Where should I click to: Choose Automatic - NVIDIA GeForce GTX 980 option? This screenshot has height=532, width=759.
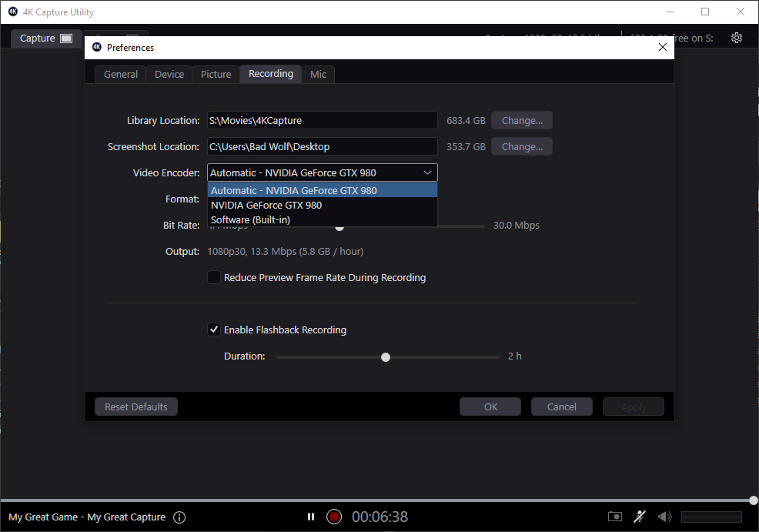coord(323,190)
